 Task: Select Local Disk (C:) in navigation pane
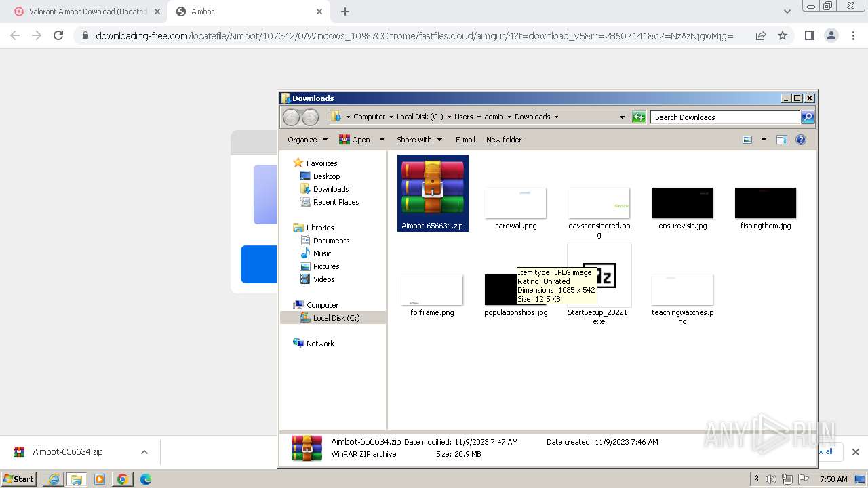tap(333, 318)
